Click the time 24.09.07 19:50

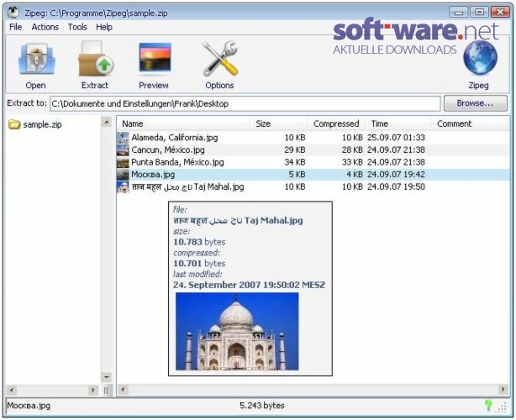point(396,186)
